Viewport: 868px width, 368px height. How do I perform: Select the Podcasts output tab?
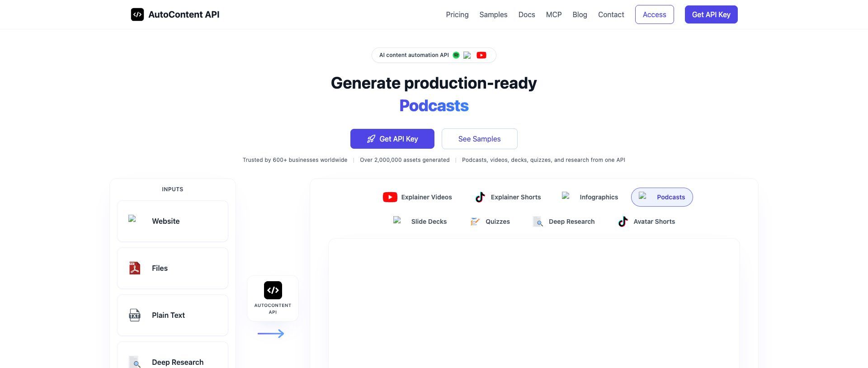[662, 197]
